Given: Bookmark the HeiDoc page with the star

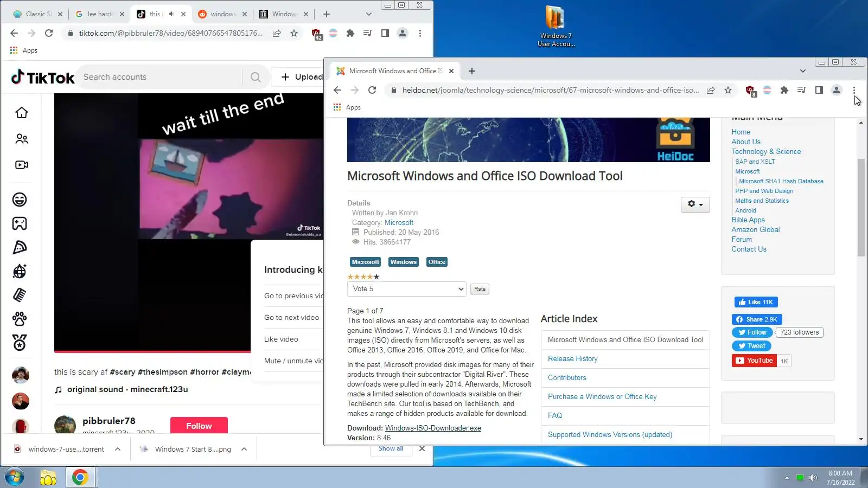Looking at the screenshot, I should 728,90.
